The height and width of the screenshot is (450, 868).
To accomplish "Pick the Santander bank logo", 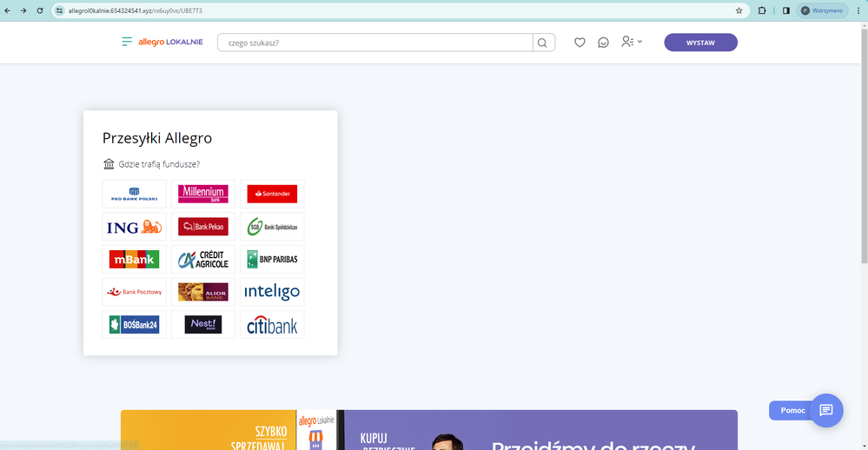I will click(x=272, y=194).
